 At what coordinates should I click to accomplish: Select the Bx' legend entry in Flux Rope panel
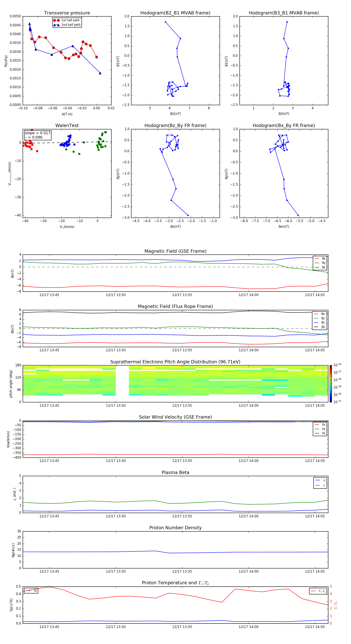pyautogui.click(x=320, y=314)
